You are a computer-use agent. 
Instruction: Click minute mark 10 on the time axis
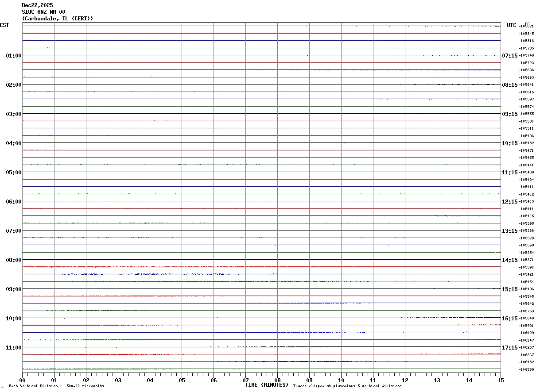click(341, 380)
